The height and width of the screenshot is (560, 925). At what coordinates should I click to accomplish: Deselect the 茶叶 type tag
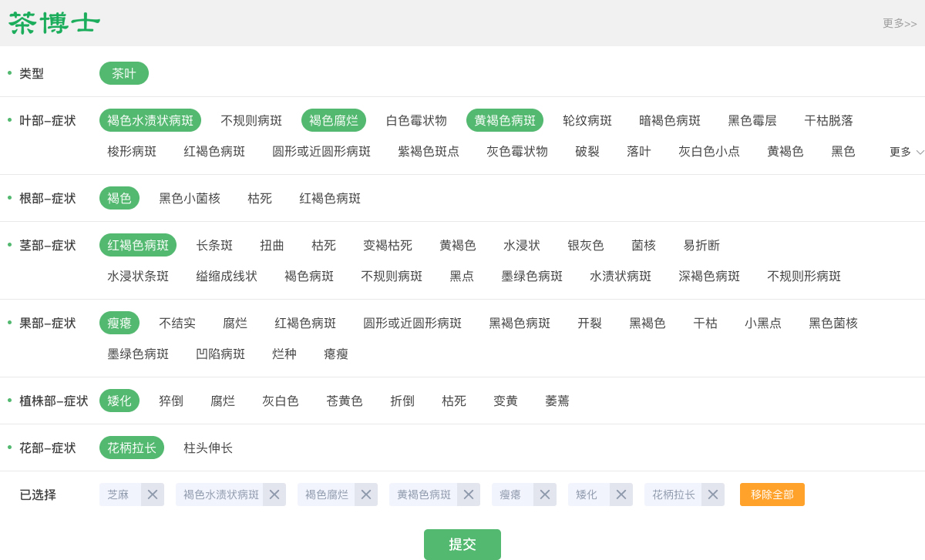click(x=124, y=73)
